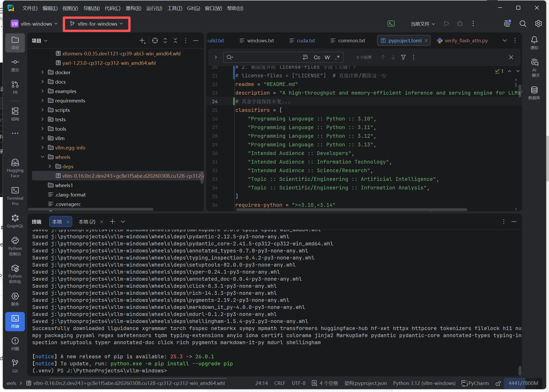Open the Hugging Face tool window
The height and width of the screenshot is (392, 549).
coord(15,168)
